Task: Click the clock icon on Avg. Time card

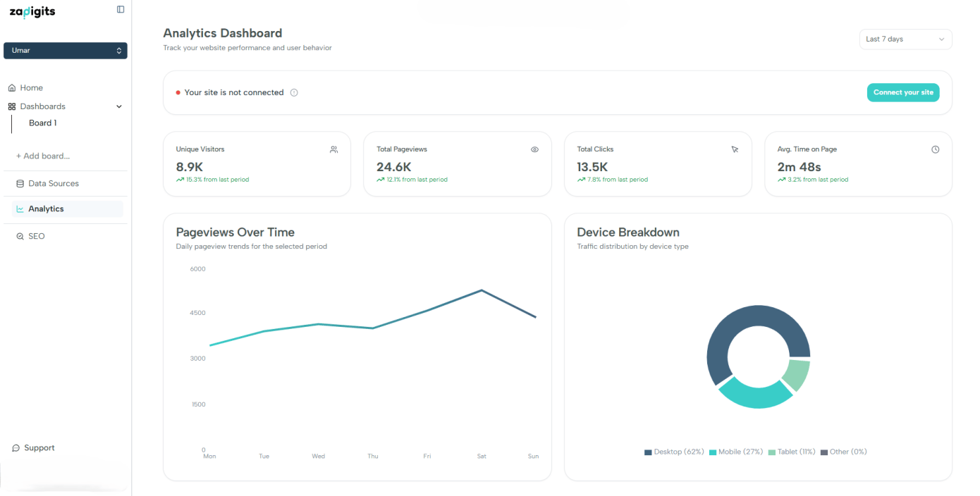Action: pos(935,149)
